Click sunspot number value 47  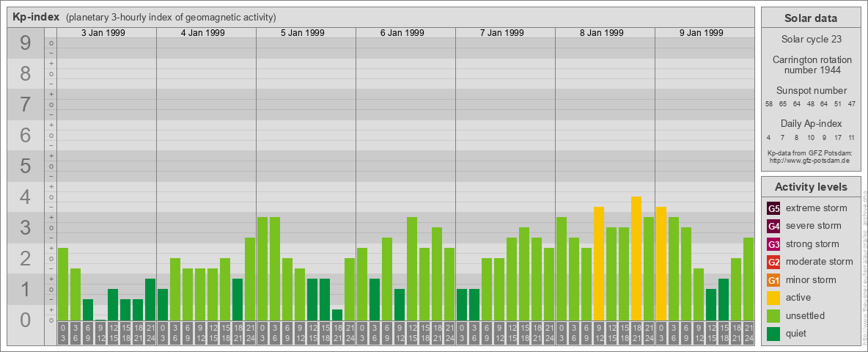[x=851, y=104]
